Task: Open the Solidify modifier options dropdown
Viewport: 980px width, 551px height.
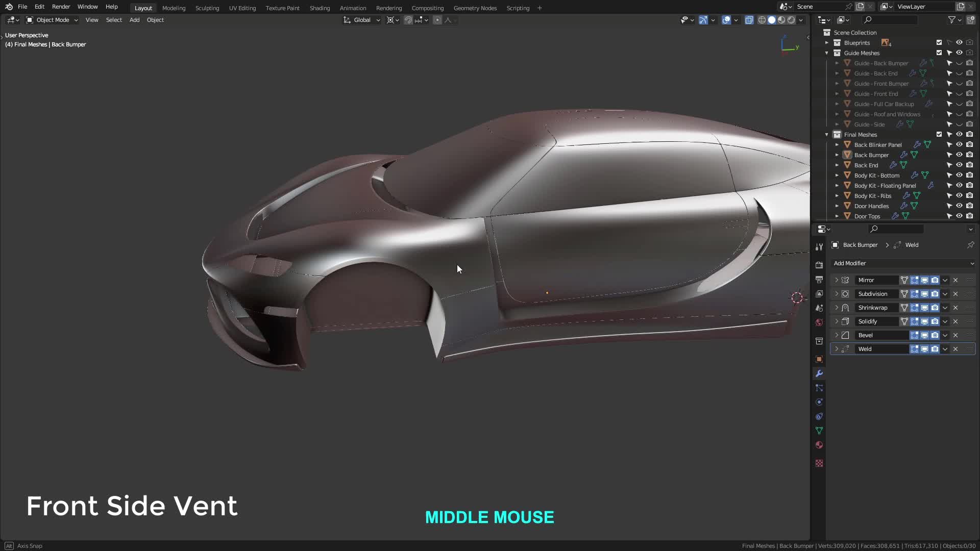Action: click(x=945, y=321)
